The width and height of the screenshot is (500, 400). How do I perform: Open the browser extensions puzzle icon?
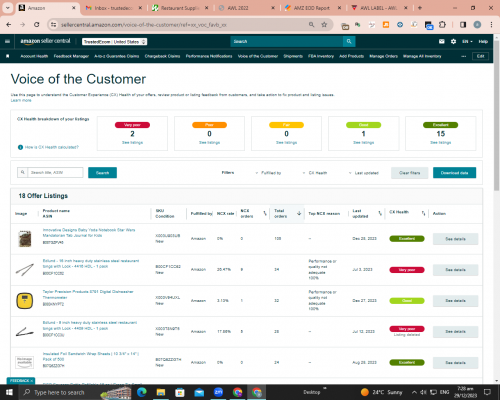pos(442,25)
